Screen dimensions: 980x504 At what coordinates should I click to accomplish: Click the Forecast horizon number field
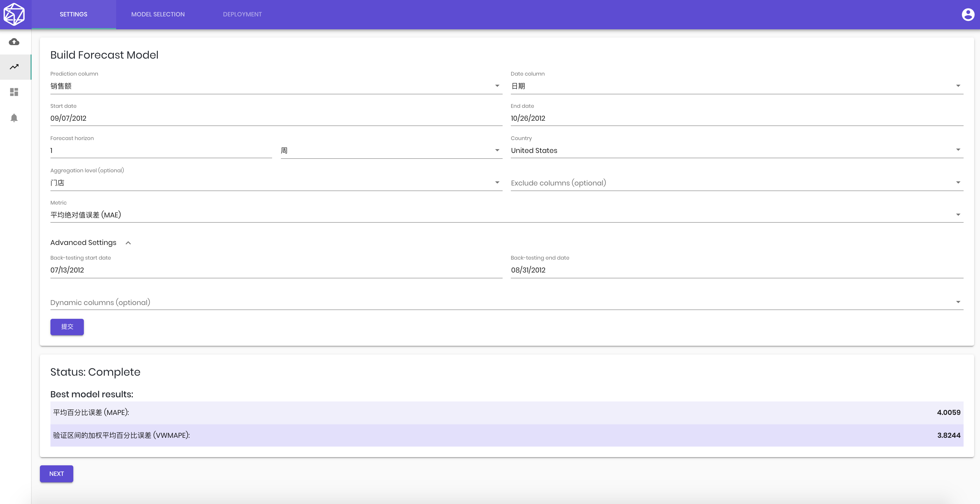161,151
